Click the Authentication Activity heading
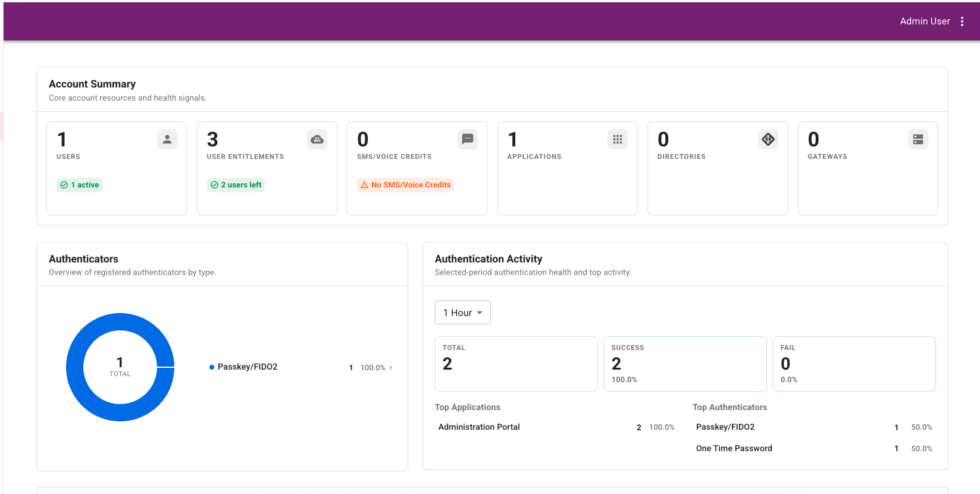This screenshot has height=494, width=980. [489, 259]
